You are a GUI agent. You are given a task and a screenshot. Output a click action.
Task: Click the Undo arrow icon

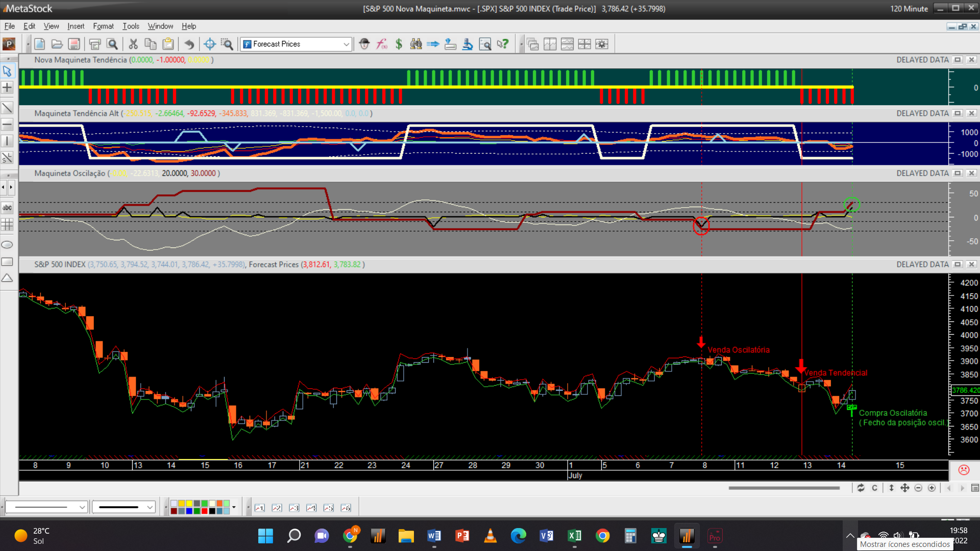[x=189, y=44]
